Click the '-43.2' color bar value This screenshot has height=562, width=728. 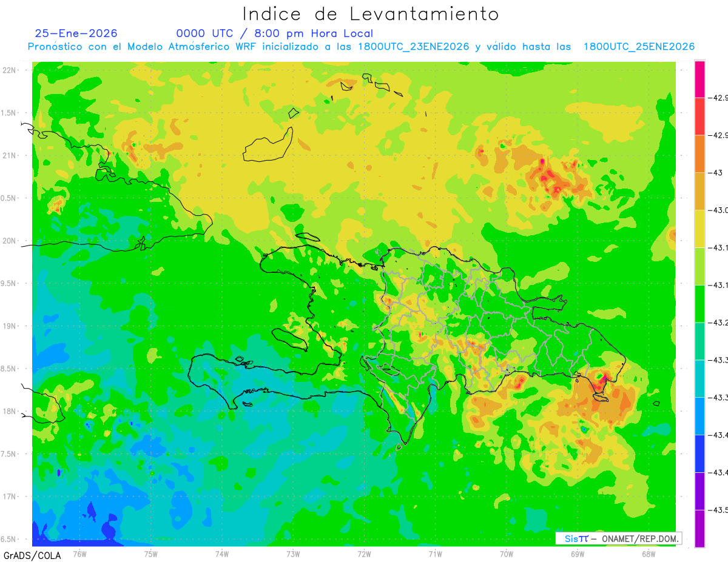point(720,323)
